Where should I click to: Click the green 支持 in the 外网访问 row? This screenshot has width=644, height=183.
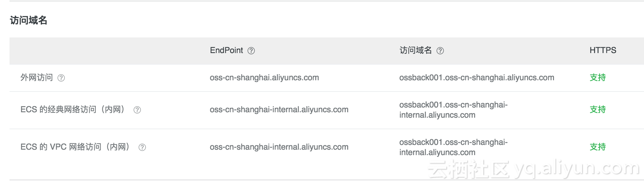[x=597, y=78]
